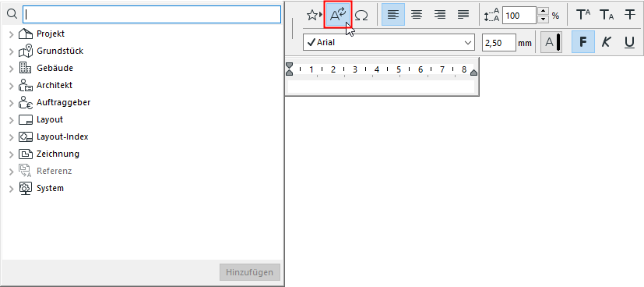Viewport: 644px width, 287px height.
Task: Toggle italic K formatting
Action: (606, 42)
